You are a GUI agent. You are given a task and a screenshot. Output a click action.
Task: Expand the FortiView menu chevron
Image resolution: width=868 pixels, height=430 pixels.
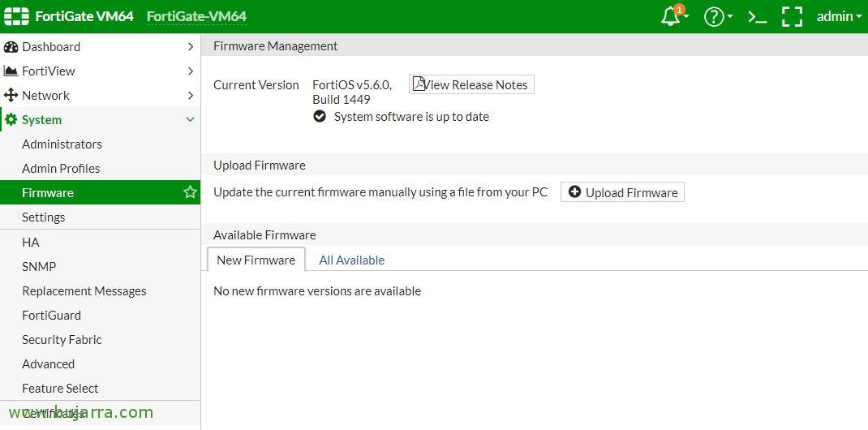(191, 71)
